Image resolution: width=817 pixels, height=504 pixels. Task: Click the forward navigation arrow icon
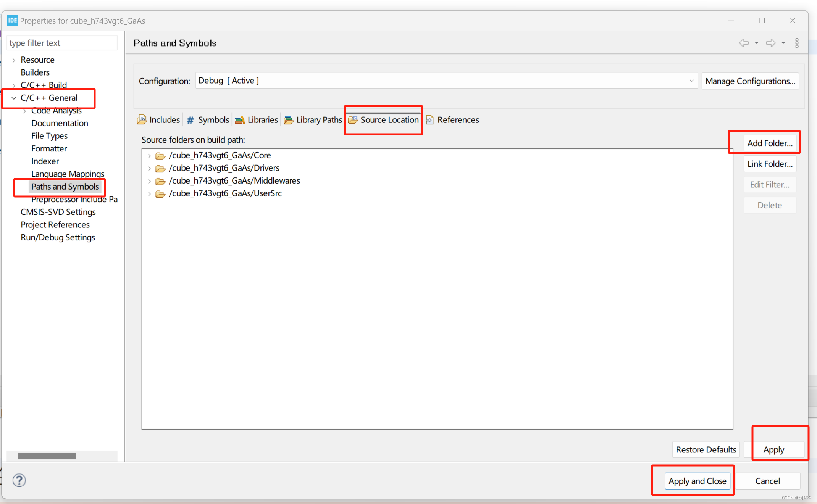[x=772, y=43]
